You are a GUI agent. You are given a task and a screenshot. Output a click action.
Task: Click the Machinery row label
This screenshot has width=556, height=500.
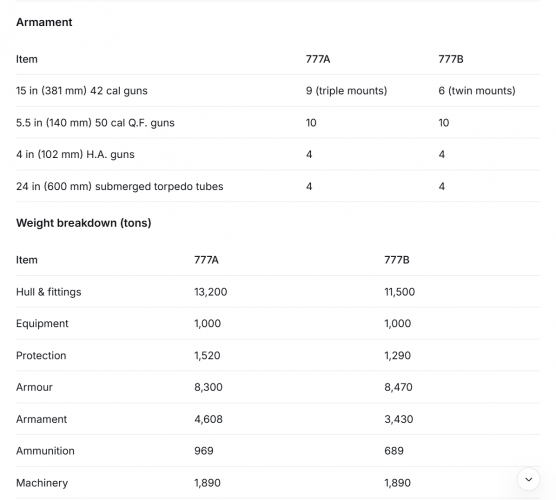[x=42, y=483]
